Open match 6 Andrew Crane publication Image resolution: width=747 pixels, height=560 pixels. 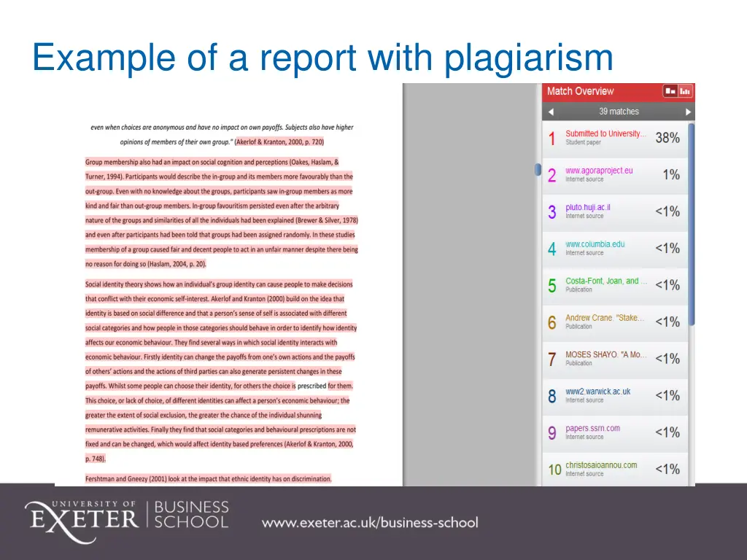615,322
